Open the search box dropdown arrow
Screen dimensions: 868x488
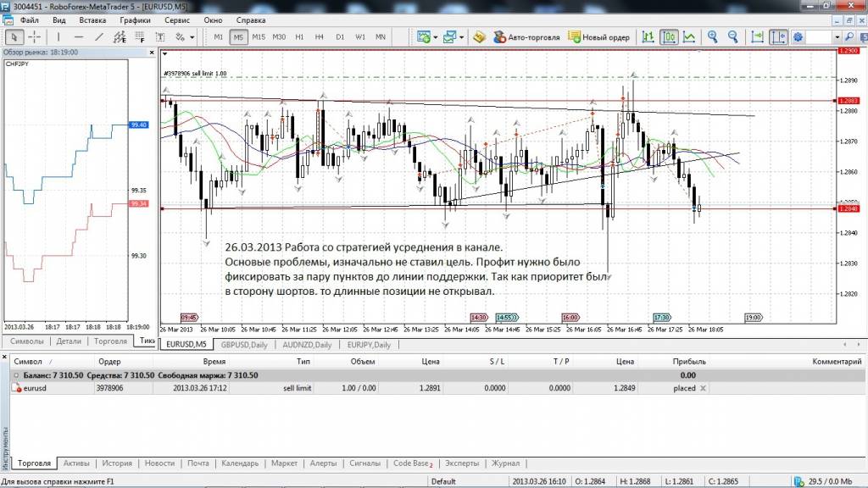pyautogui.click(x=837, y=37)
